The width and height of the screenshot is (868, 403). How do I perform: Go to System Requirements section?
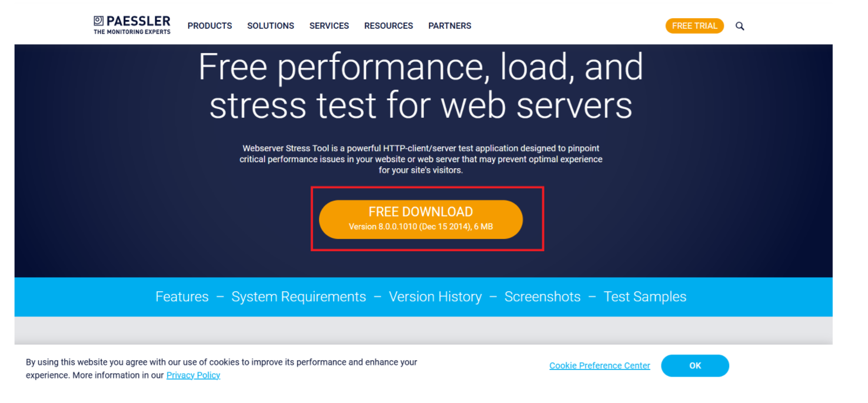[298, 297]
